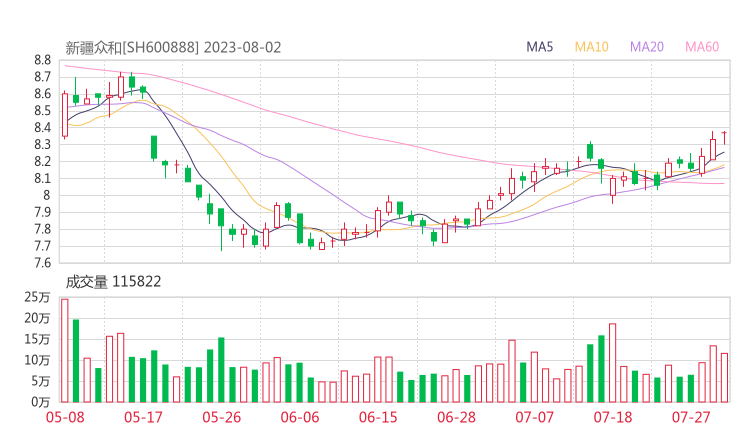The image size is (740, 440).
Task: Click the last volume bar at the chart's right edge
Action: pyautogui.click(x=724, y=378)
